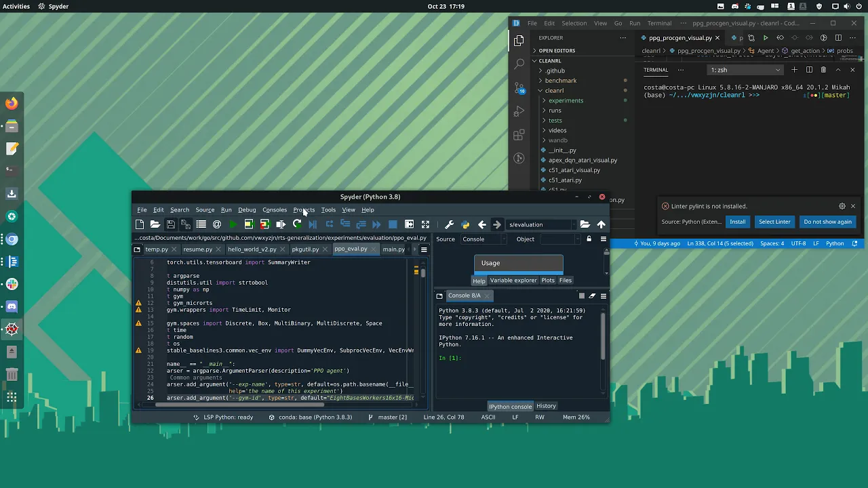
Task: Open the Selection menu in VS Code
Action: (574, 23)
